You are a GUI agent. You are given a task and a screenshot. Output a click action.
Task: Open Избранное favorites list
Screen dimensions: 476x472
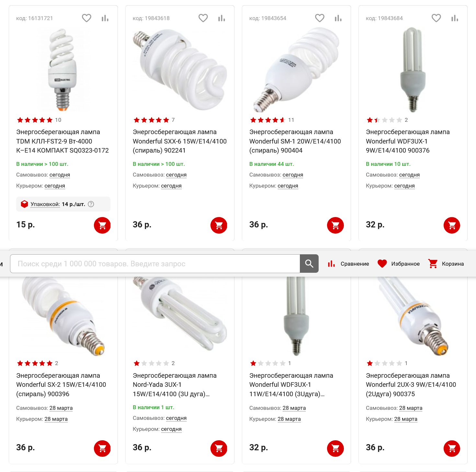399,264
